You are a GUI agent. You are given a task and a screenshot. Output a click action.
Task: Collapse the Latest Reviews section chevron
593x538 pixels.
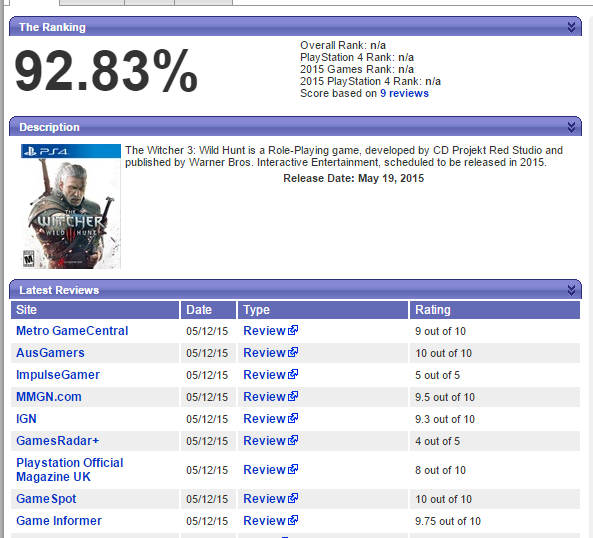[x=571, y=290]
